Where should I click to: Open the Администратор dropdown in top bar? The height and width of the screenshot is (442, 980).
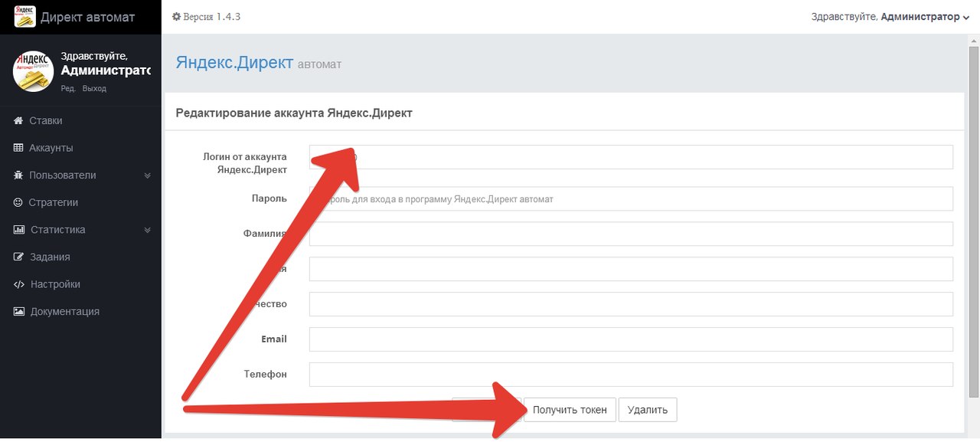924,17
